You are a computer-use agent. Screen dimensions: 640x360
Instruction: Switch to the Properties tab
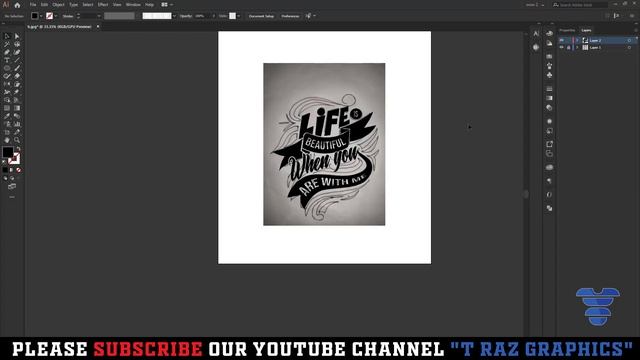567,30
